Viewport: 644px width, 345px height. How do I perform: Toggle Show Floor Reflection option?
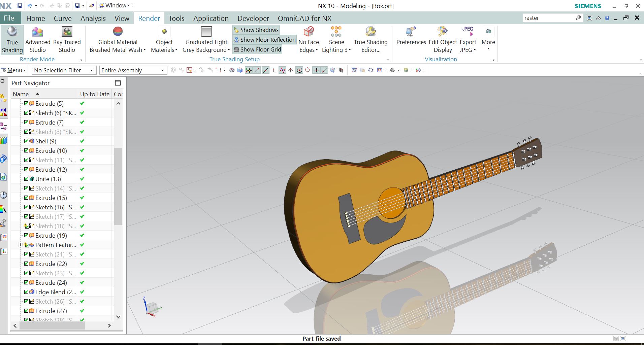[264, 40]
